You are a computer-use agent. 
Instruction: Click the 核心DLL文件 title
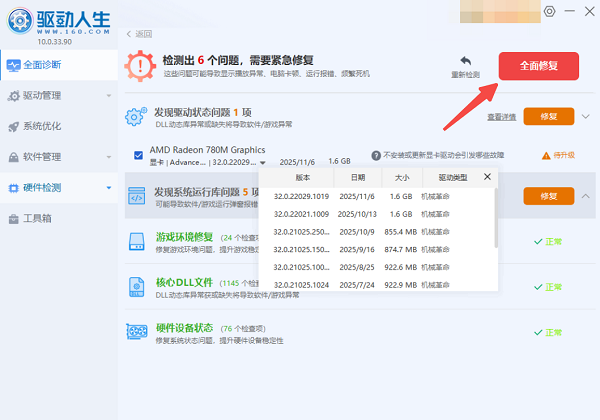(184, 283)
